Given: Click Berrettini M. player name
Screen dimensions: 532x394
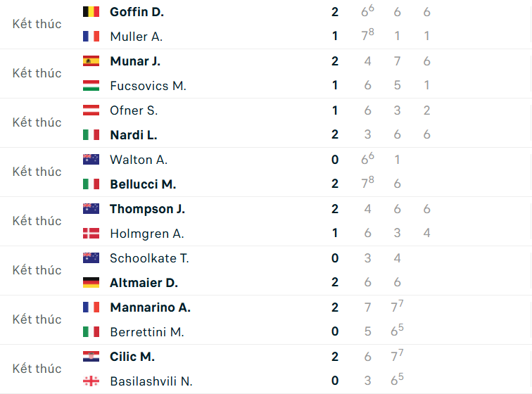Looking at the screenshot, I should point(146,332).
